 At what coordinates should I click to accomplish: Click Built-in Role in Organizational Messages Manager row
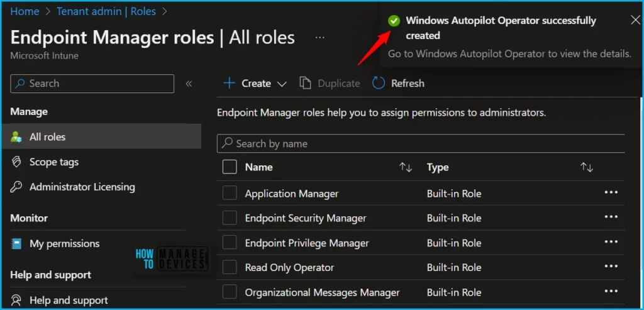click(x=454, y=292)
